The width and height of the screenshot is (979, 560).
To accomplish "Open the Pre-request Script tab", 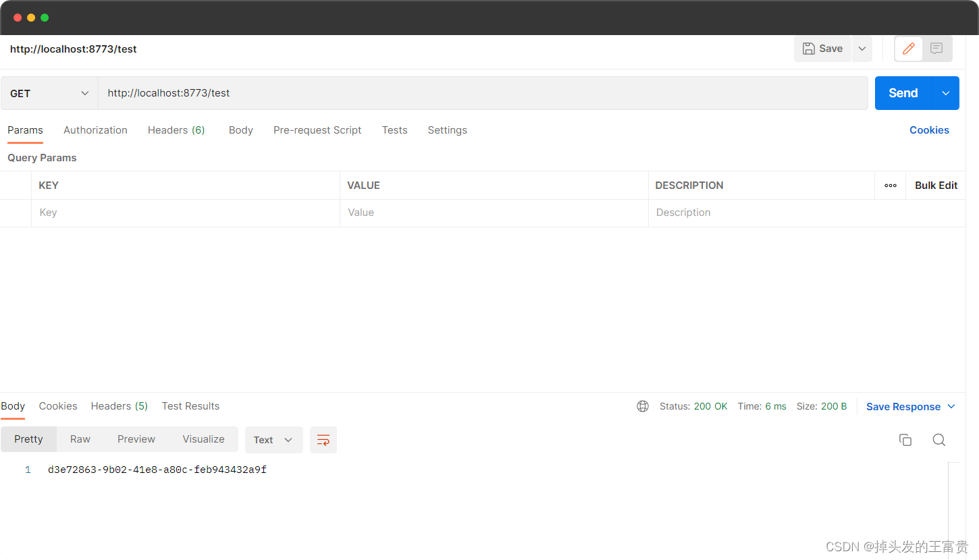I will click(x=317, y=130).
